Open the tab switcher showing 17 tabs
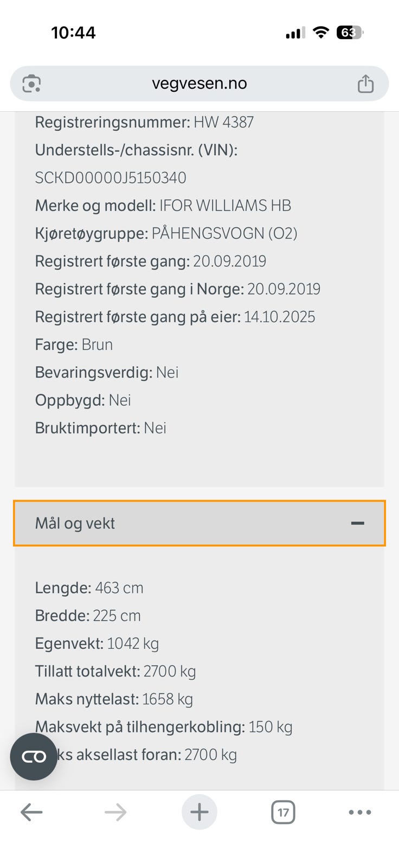Viewport: 399px width, 868px height. click(283, 812)
